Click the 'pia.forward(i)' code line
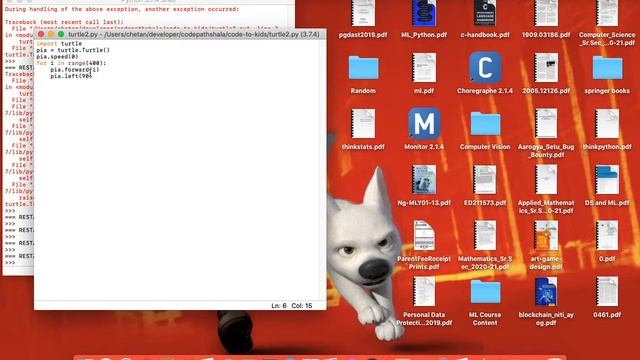The image size is (640, 360). tap(75, 70)
